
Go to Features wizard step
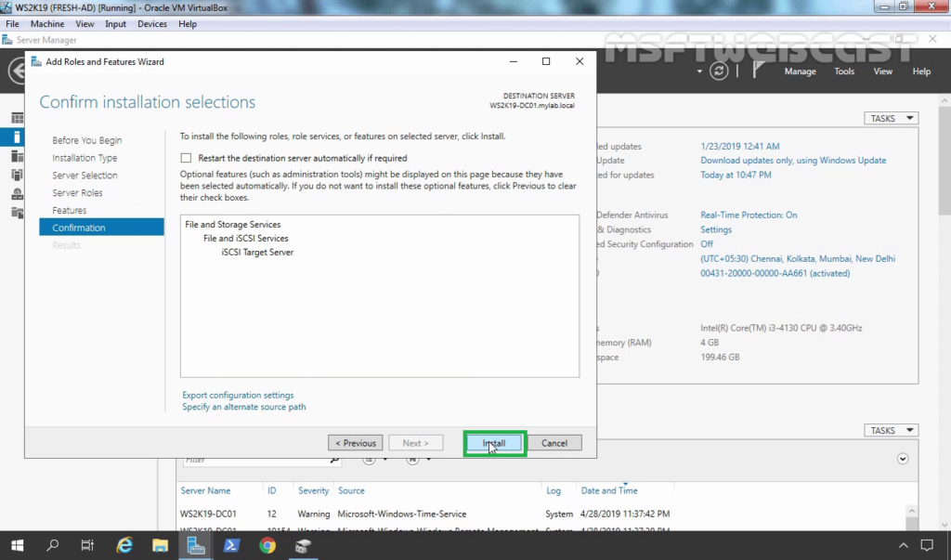(x=69, y=211)
